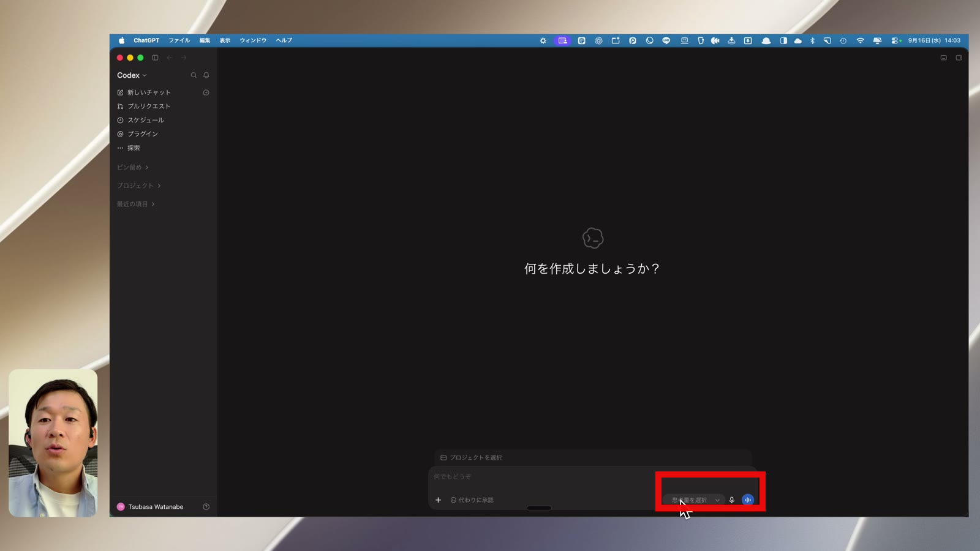Click the microphone dictation icon
The width and height of the screenshot is (980, 551).
point(732,500)
